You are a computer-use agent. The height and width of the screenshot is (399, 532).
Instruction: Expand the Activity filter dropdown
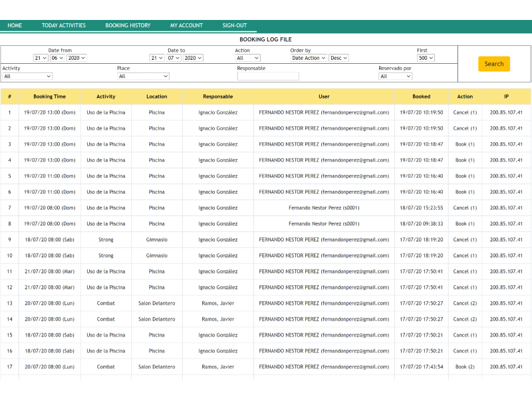27,76
